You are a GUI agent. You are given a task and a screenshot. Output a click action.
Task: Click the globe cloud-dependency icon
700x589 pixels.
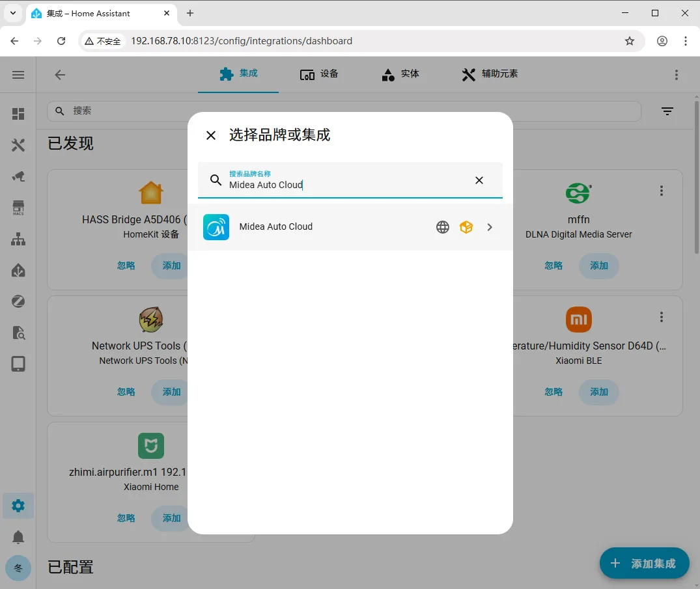pos(442,227)
